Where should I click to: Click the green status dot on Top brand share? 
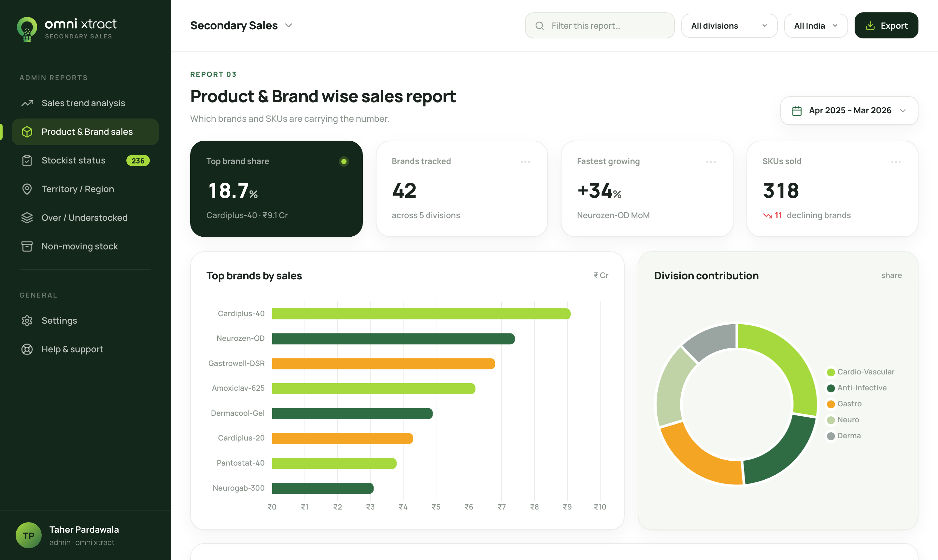click(x=344, y=161)
